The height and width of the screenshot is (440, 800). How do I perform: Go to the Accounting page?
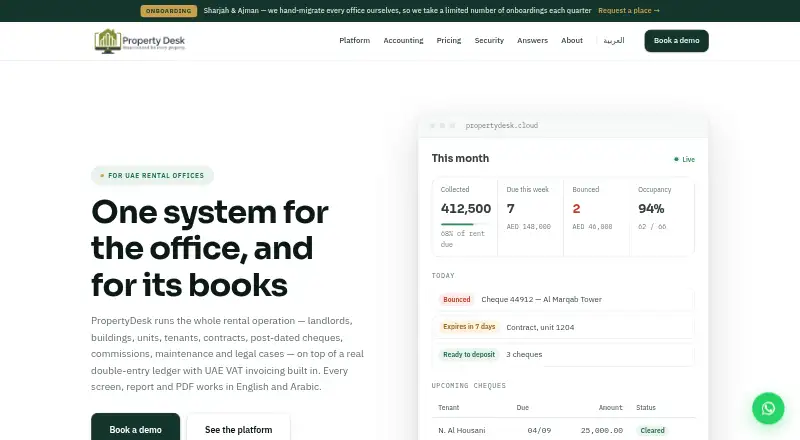[403, 40]
